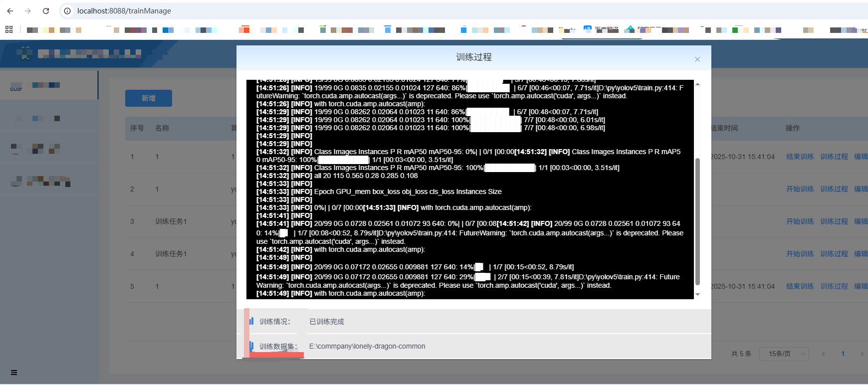Click log scrollbar up arrow
This screenshot has width=868, height=385.
(697, 84)
